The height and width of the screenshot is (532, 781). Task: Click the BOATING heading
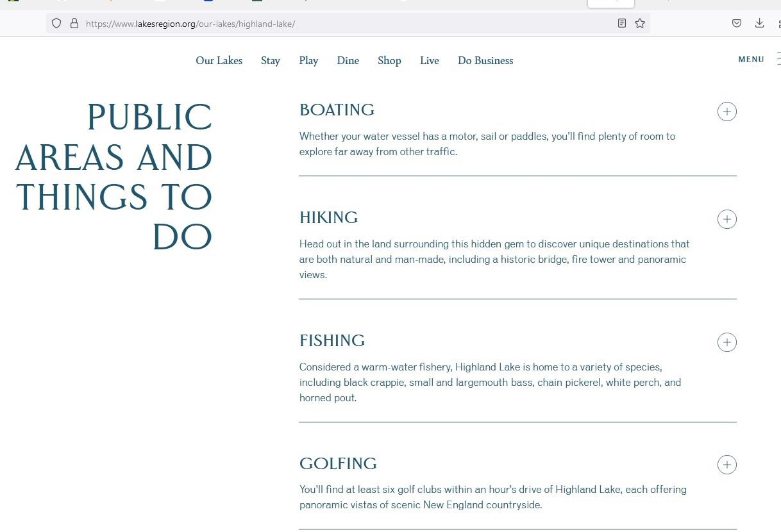[x=337, y=110]
